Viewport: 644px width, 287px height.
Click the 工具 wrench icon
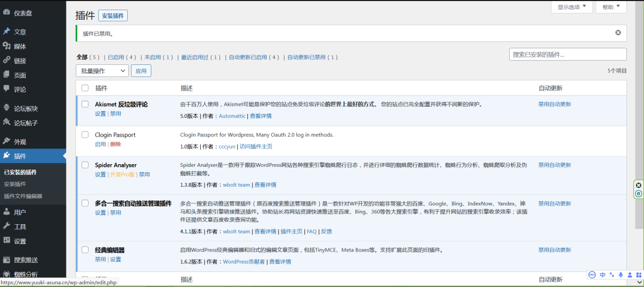(6, 226)
